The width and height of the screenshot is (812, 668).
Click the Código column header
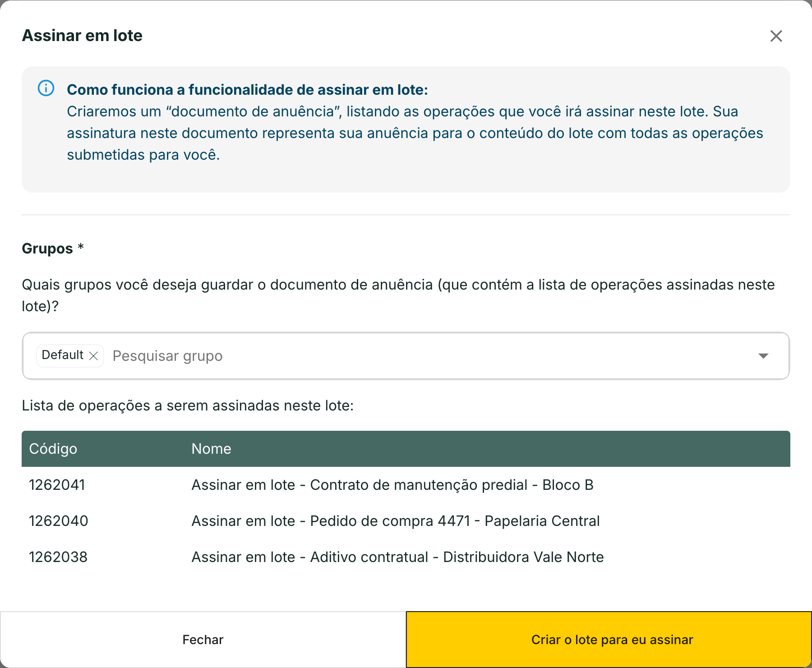click(53, 449)
